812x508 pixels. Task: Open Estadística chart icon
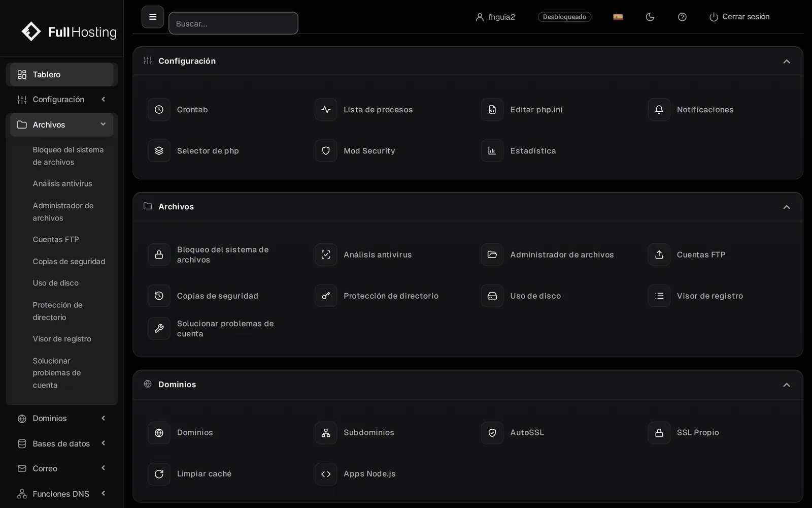492,151
